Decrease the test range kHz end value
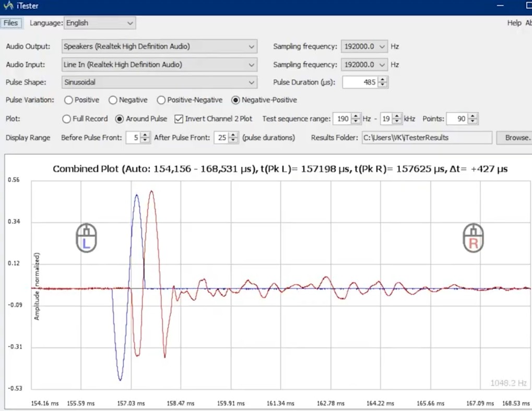 point(397,122)
